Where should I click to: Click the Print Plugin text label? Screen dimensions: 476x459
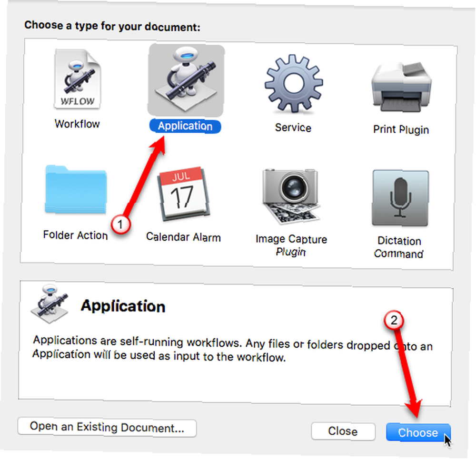[x=401, y=129]
